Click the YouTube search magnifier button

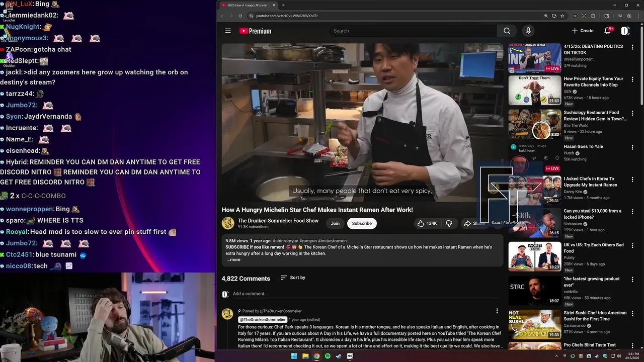(507, 31)
